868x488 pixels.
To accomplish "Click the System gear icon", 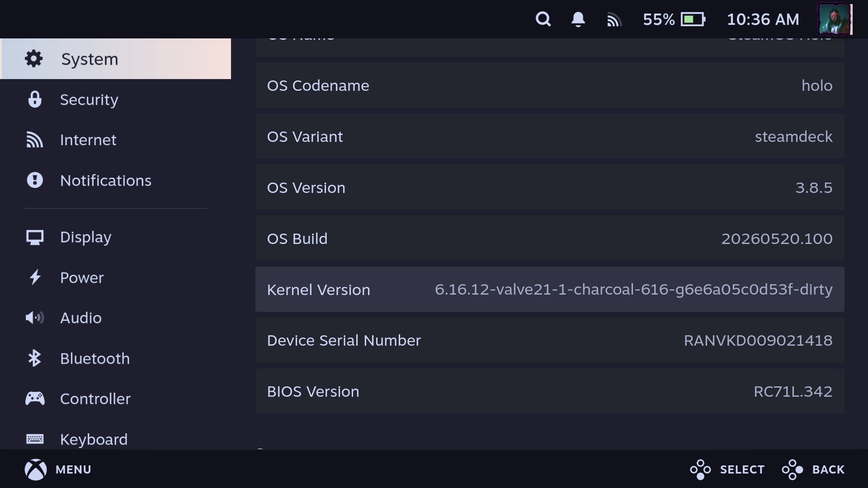I will point(34,59).
